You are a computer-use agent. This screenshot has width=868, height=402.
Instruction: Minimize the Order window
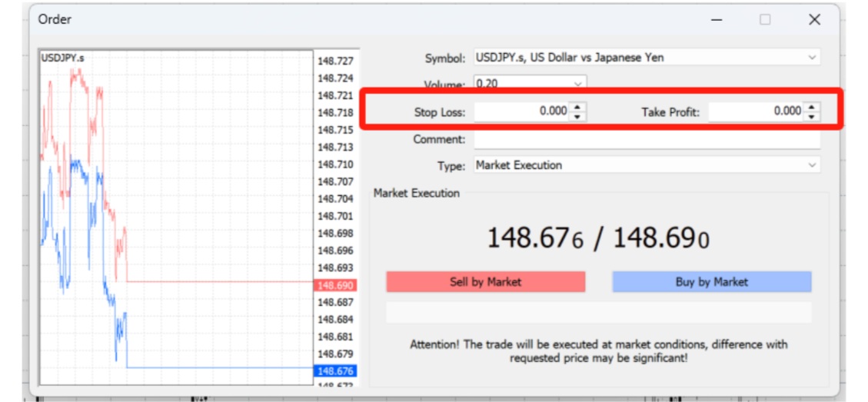click(717, 20)
